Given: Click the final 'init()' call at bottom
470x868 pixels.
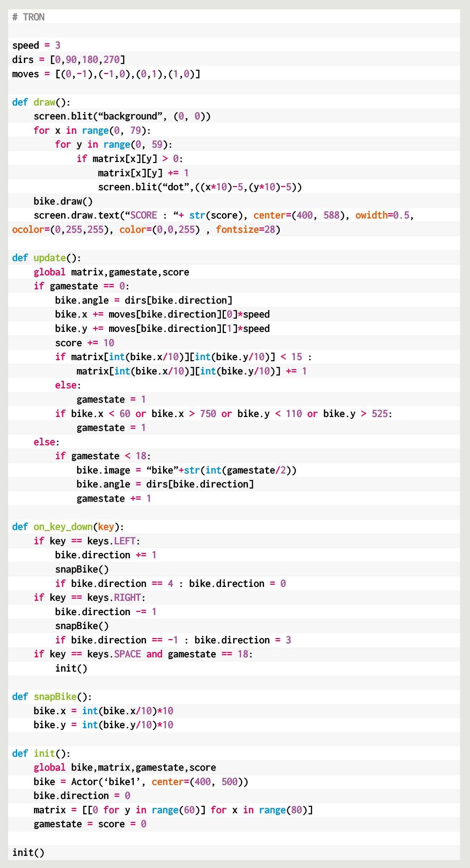Looking at the screenshot, I should click(x=28, y=853).
